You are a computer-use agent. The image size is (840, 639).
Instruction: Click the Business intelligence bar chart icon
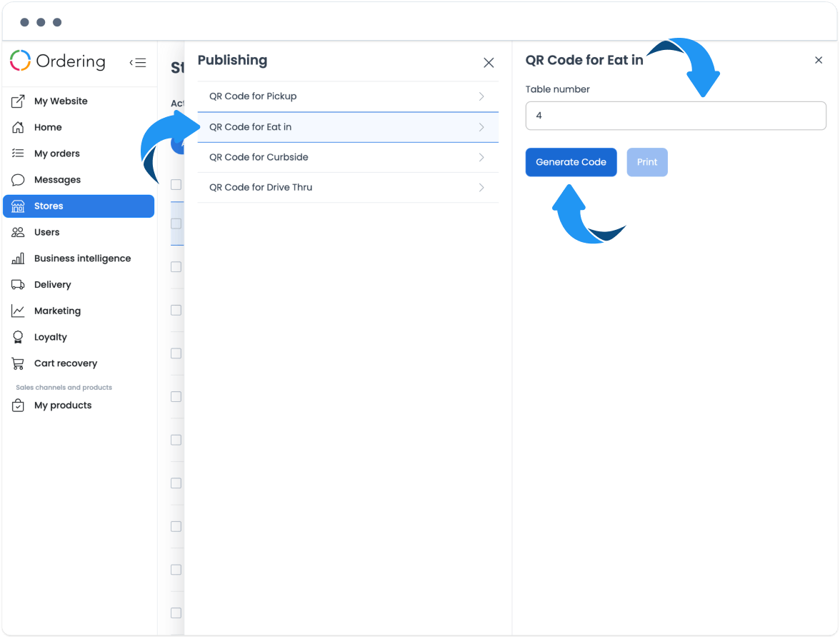(18, 258)
